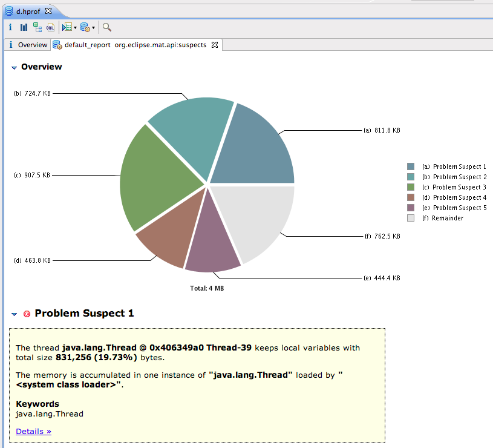This screenshot has height=448, width=493.
Task: Open the Dominator Tree icon
Action: click(x=38, y=27)
